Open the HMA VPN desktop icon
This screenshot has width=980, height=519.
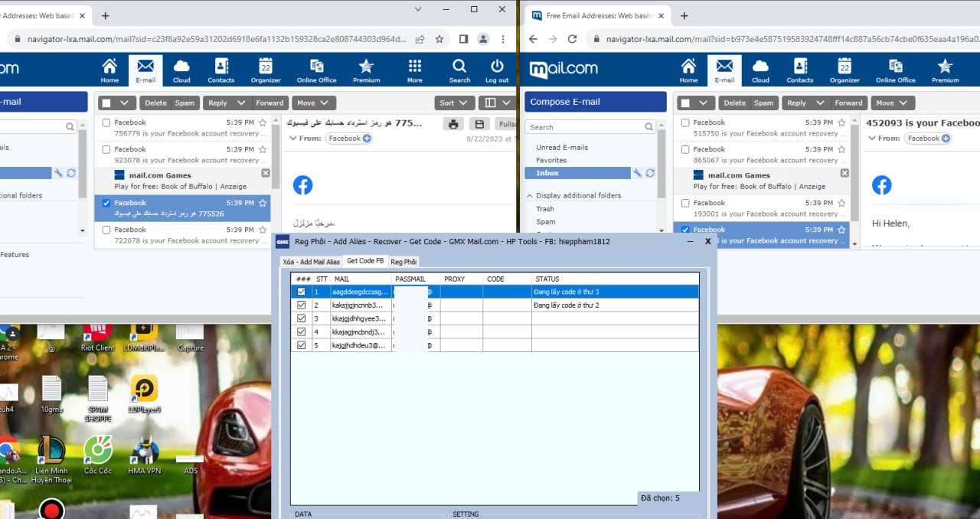pos(144,457)
